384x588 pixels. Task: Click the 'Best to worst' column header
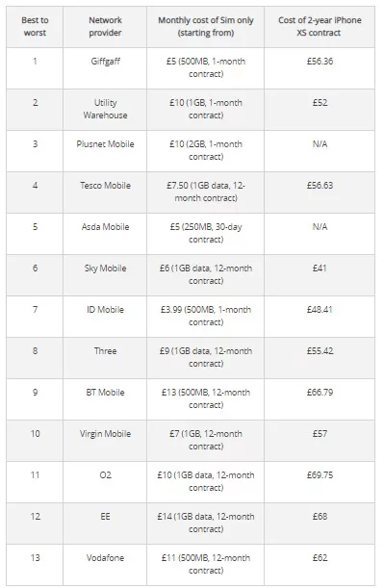point(35,27)
